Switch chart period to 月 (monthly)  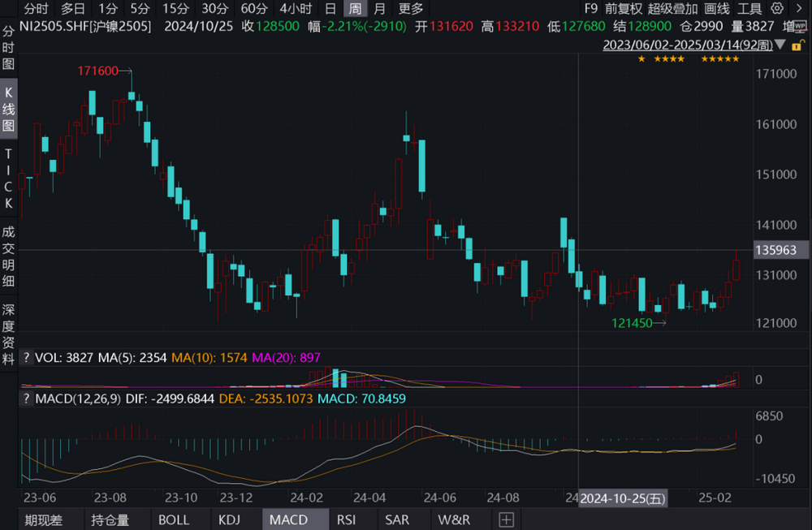(380, 9)
